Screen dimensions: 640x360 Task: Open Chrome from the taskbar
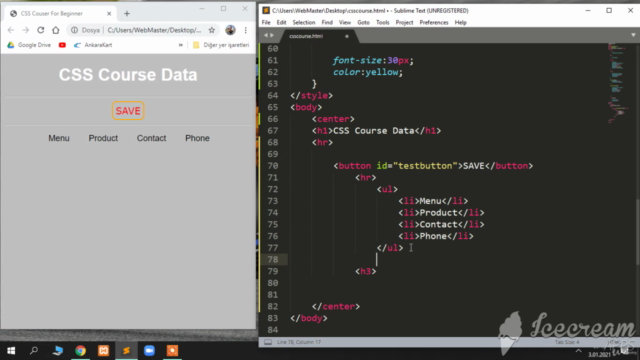click(80, 351)
